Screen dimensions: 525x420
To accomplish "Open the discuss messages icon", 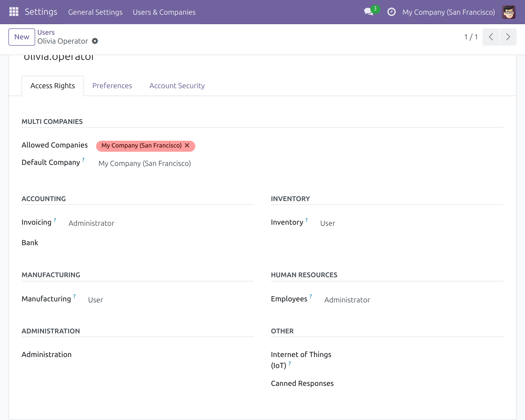I will (x=369, y=12).
